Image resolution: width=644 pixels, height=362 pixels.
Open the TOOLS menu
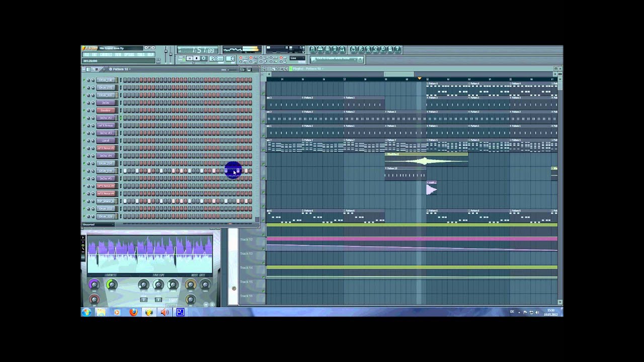click(141, 54)
